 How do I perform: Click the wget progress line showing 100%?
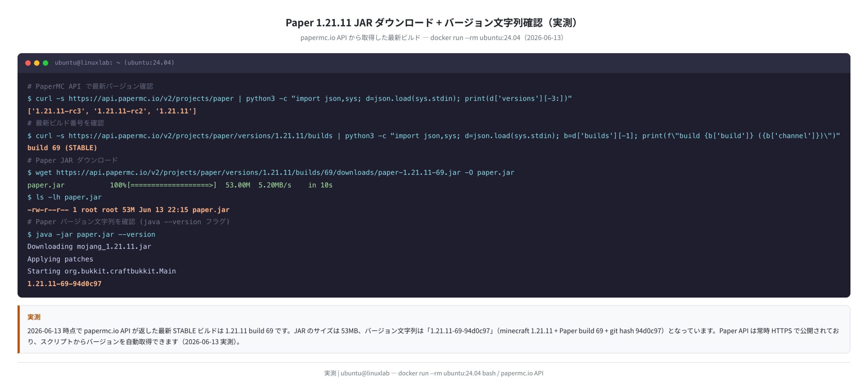click(x=180, y=185)
